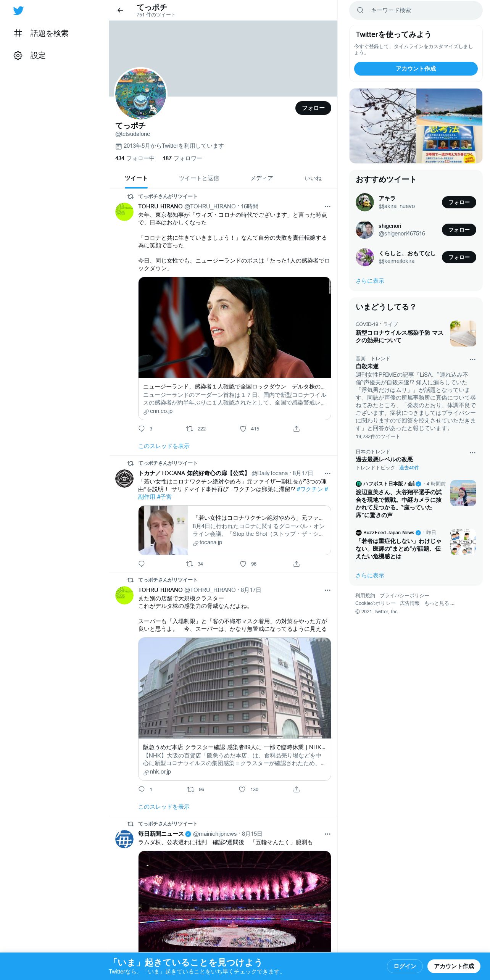Screen dimensions: 490x980
Task: Click the search magnifier icon
Action: [360, 10]
